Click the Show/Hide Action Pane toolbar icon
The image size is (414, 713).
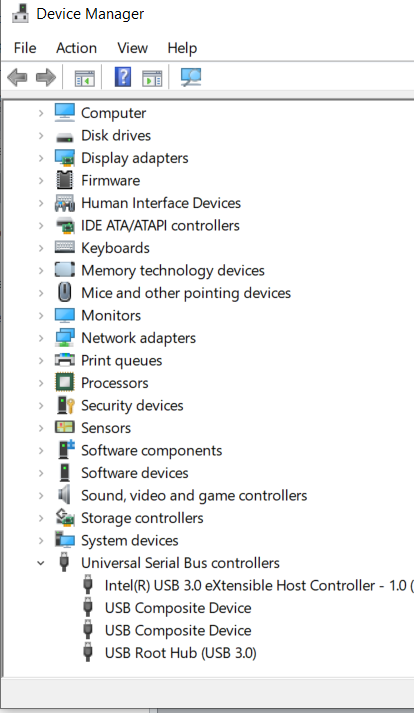click(x=152, y=78)
